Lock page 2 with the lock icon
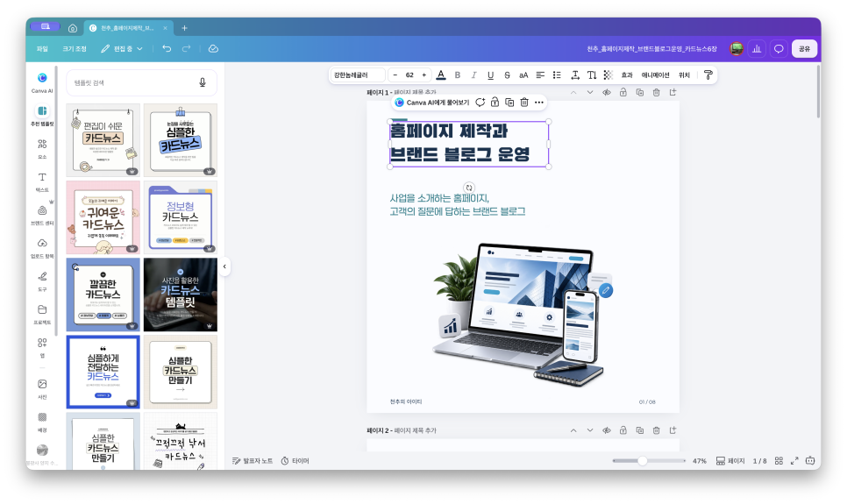 click(x=623, y=430)
